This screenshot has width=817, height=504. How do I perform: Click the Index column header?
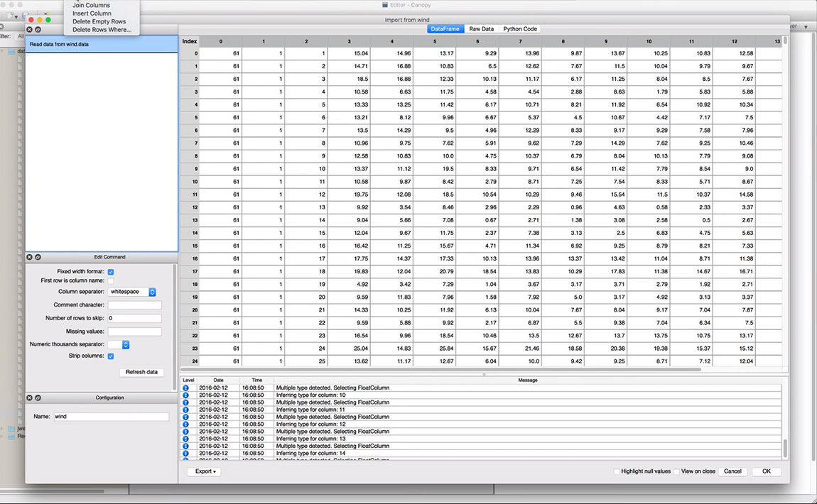click(190, 41)
